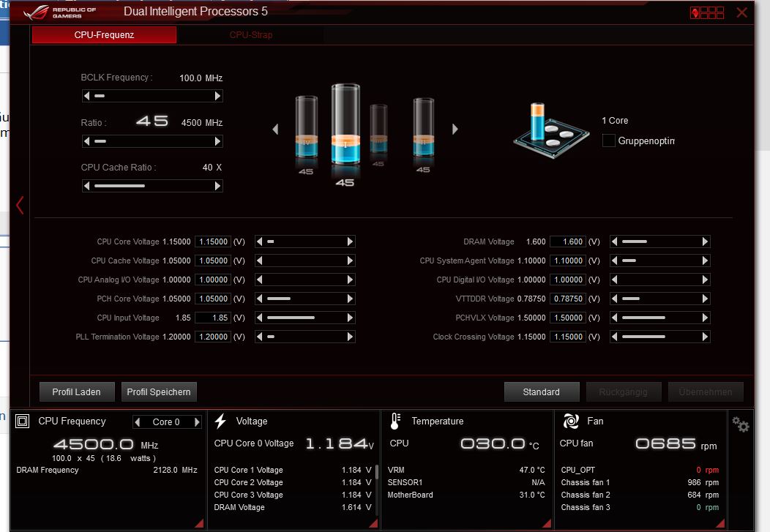Select previous core in Core 0 selector
Image resolution: width=770 pixels, height=532 pixels.
pyautogui.click(x=138, y=422)
